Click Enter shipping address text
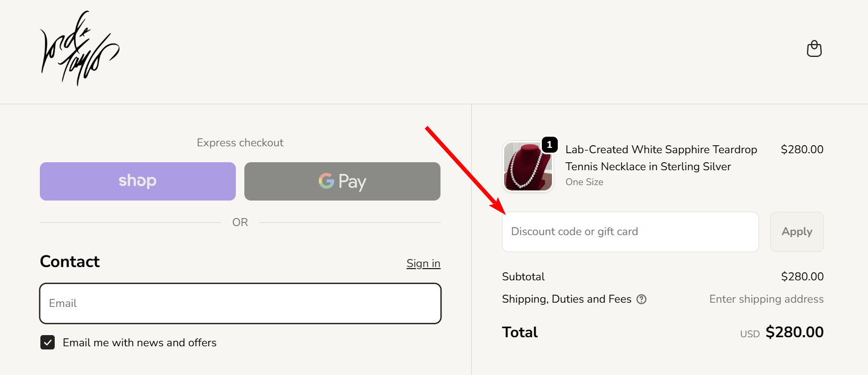This screenshot has height=375, width=868. tap(766, 299)
